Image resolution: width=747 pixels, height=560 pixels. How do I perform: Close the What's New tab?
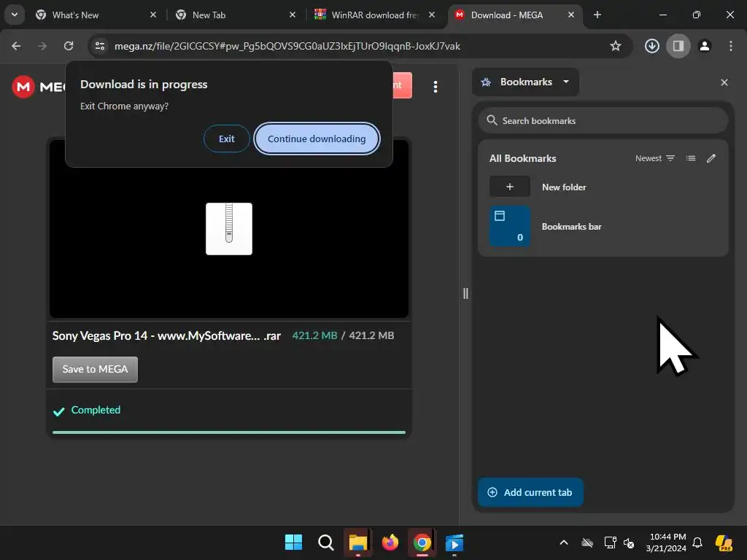(x=153, y=15)
